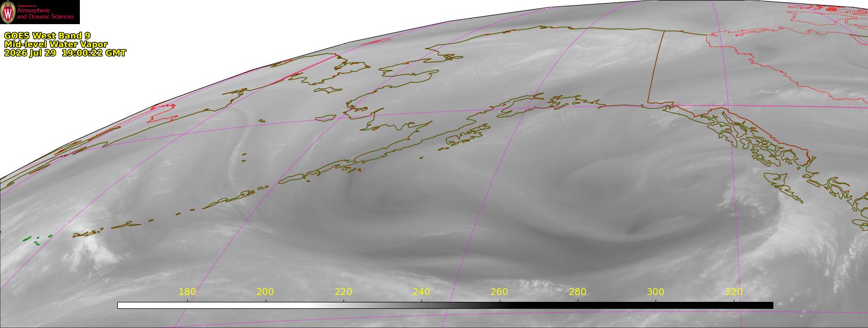Click the 260 colorbar label
This screenshot has height=328, width=868.
click(x=499, y=292)
